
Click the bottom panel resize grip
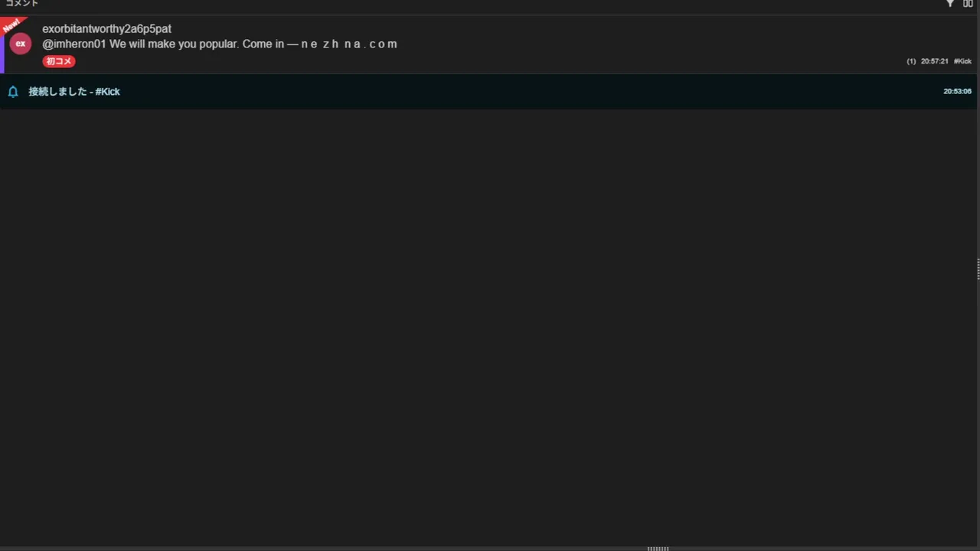658,548
